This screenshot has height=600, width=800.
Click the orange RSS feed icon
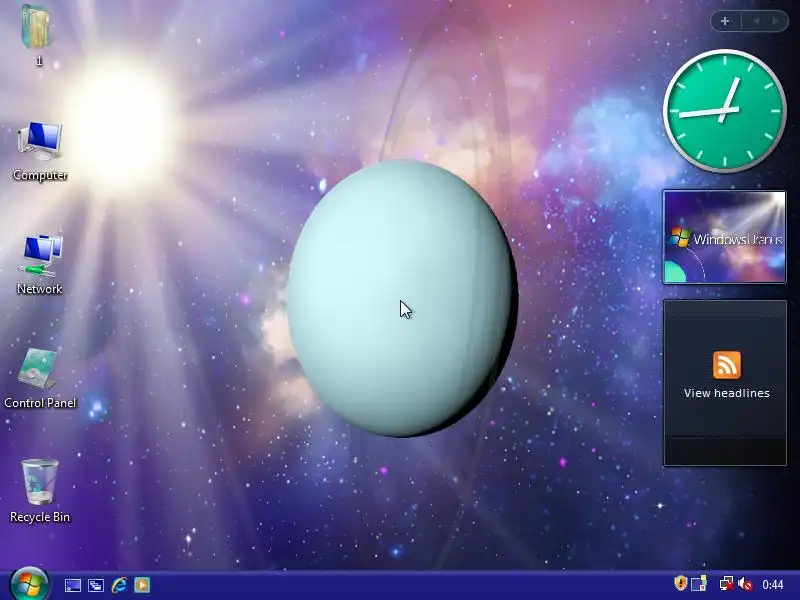point(727,365)
